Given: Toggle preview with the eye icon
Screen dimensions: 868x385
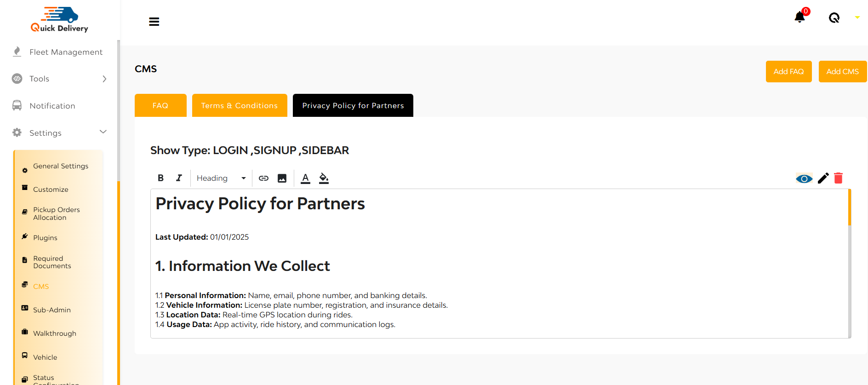Looking at the screenshot, I should (804, 178).
